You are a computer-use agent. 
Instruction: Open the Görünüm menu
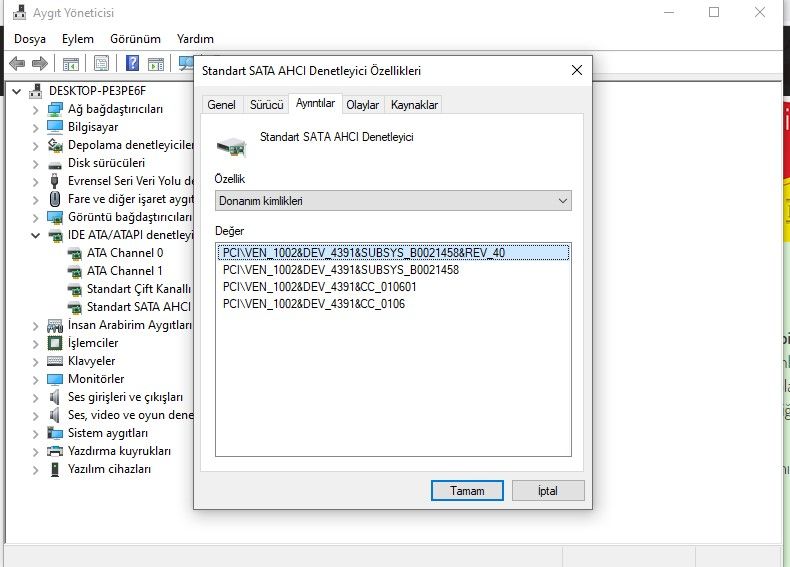pos(135,39)
